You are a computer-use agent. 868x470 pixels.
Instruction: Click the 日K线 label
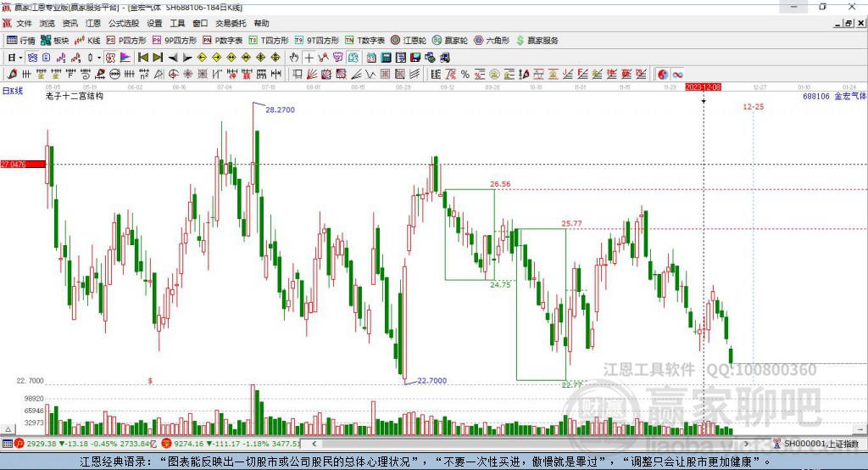[13, 91]
